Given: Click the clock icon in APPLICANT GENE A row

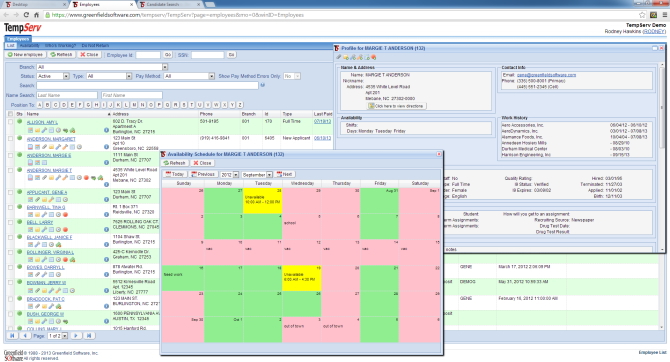Looking at the screenshot, I should (65, 200).
